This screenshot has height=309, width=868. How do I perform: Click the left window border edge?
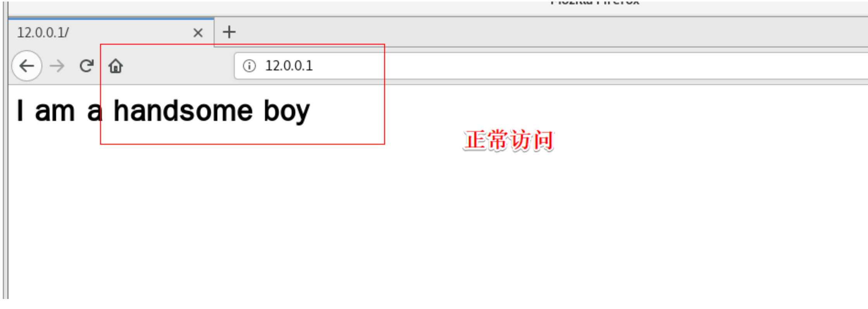pos(5,155)
